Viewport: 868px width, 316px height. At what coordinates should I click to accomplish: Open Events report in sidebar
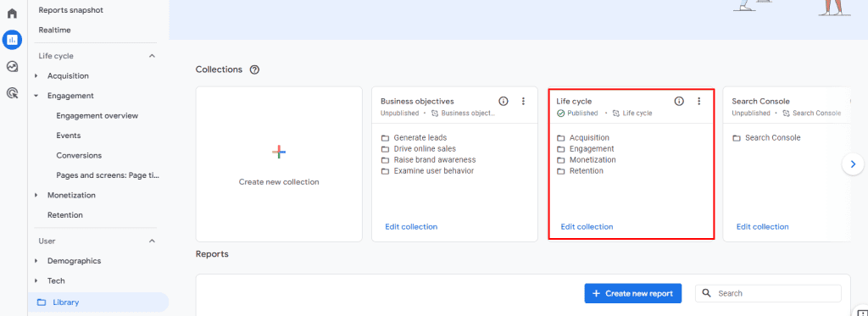69,136
